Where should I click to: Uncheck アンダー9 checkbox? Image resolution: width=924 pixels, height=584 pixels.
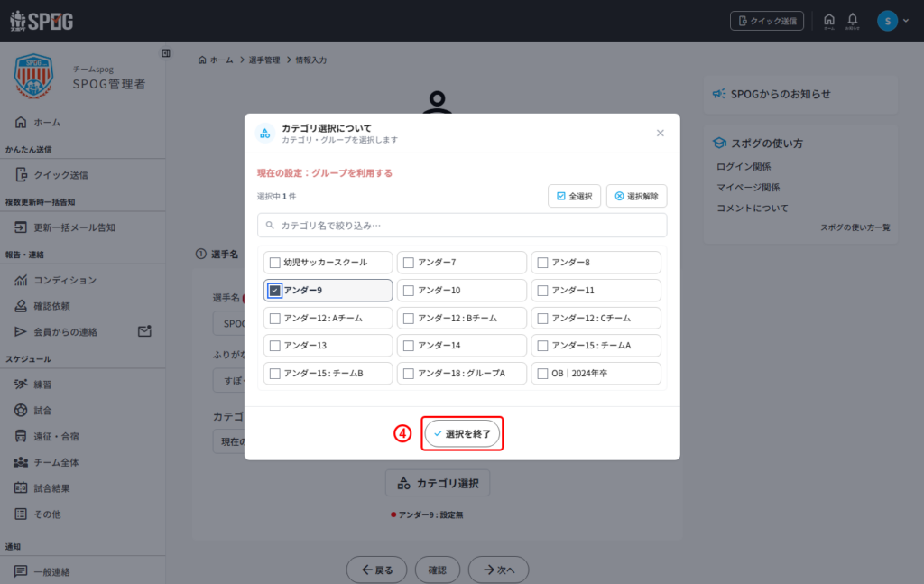click(274, 290)
